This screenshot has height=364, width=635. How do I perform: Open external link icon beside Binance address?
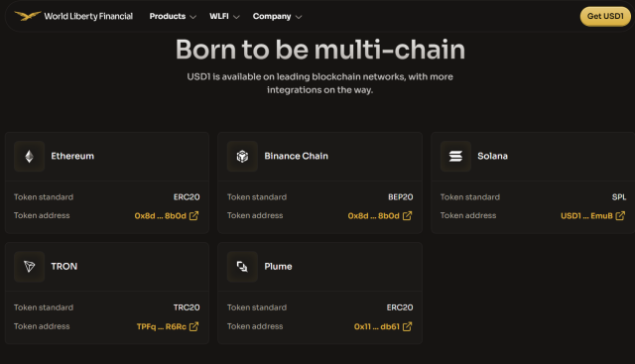(x=407, y=216)
